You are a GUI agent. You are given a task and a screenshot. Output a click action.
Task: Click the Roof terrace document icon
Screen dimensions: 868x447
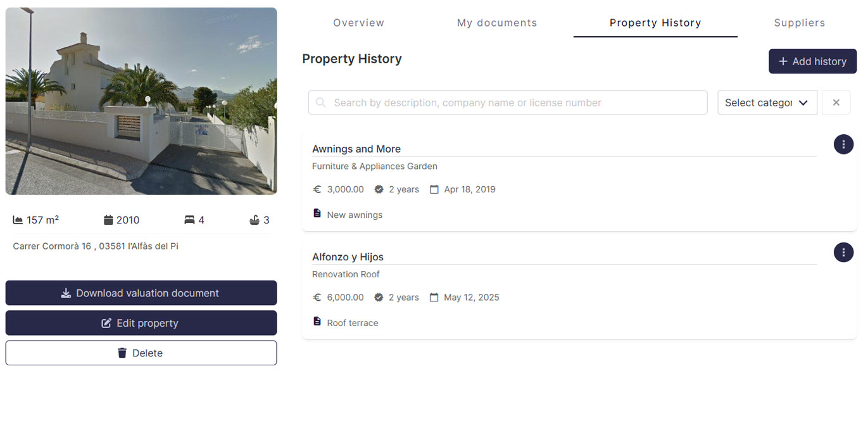(317, 322)
